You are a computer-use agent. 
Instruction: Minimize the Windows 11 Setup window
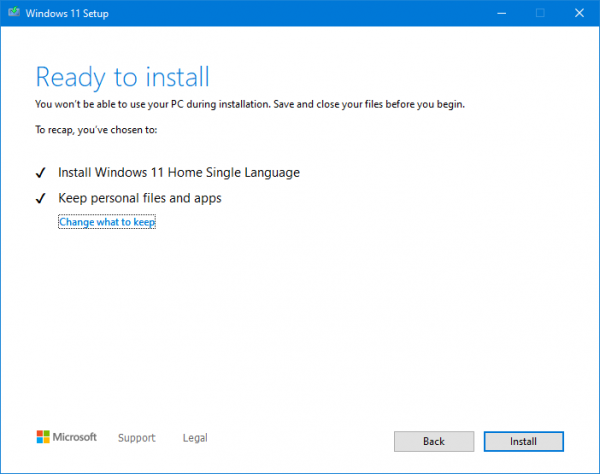pyautogui.click(x=502, y=13)
